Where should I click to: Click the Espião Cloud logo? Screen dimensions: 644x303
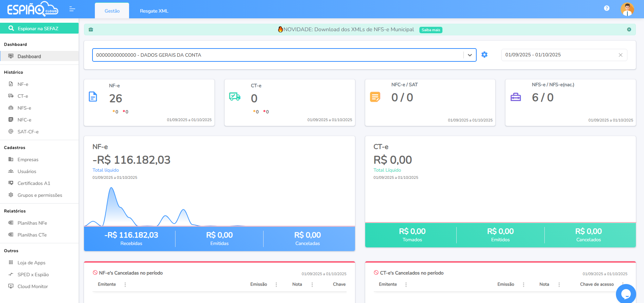point(33,9)
